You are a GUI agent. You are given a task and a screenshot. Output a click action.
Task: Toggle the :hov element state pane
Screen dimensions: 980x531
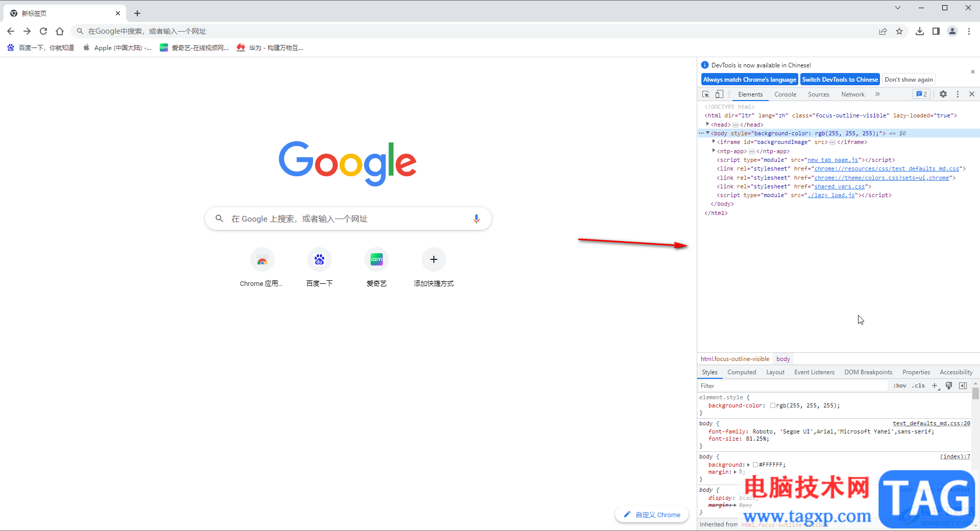pyautogui.click(x=899, y=386)
